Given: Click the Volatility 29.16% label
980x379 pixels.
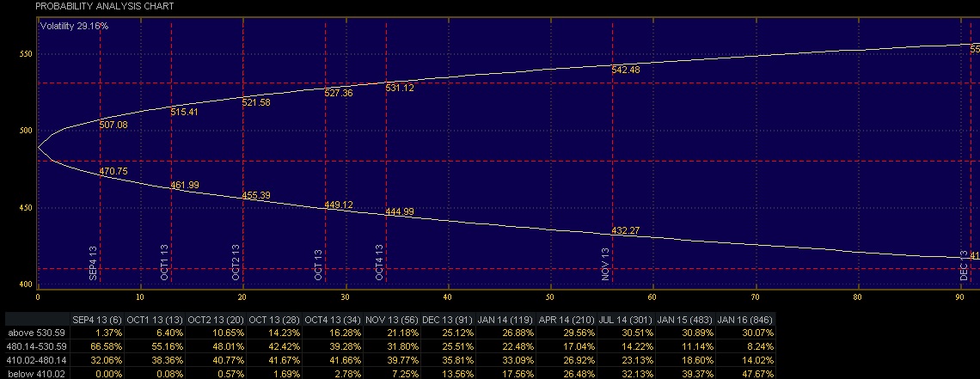Looking at the screenshot, I should coord(75,27).
